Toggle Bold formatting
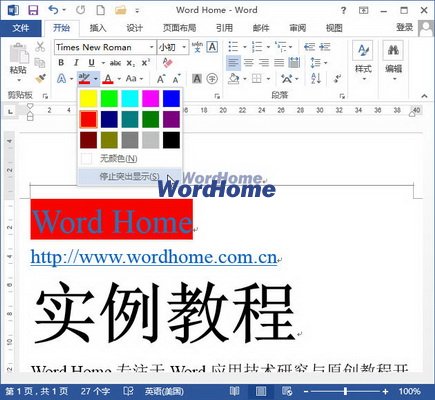The height and width of the screenshot is (400, 435). (x=61, y=63)
